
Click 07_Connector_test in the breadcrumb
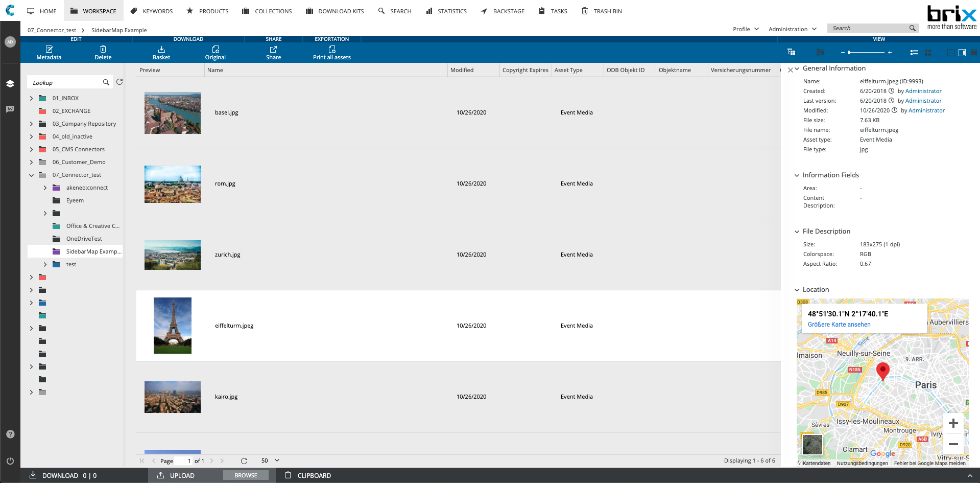coord(52,30)
